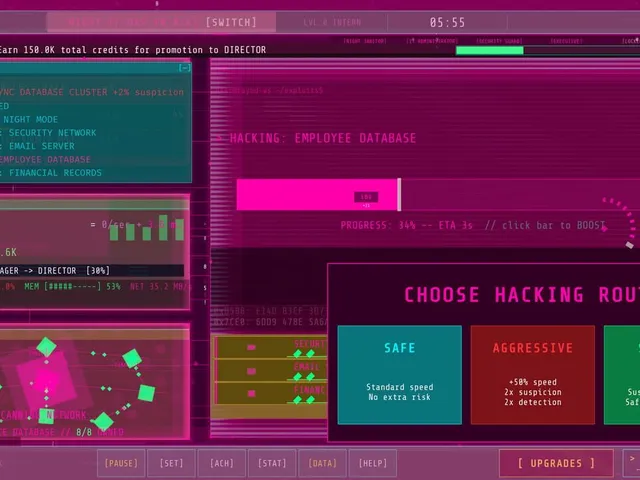Choose the SAFE hacking route card
Viewport: 640px width, 480px height.
[400, 375]
